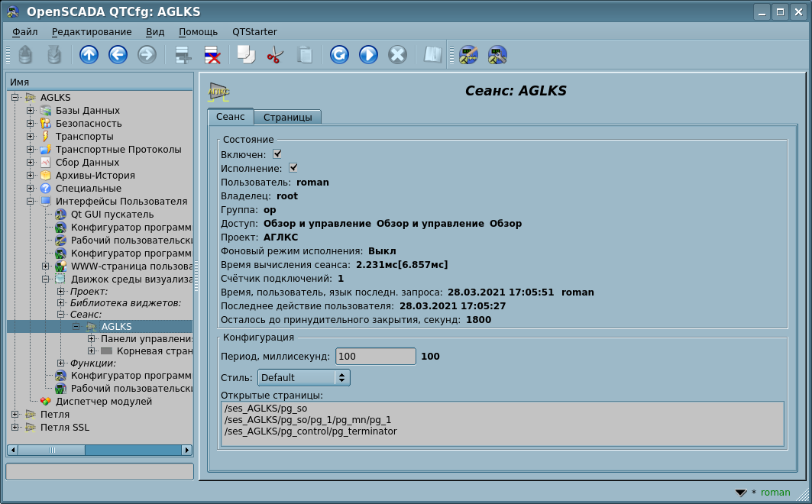
Task: Click tree scrollbar left arrow
Action: [13, 451]
